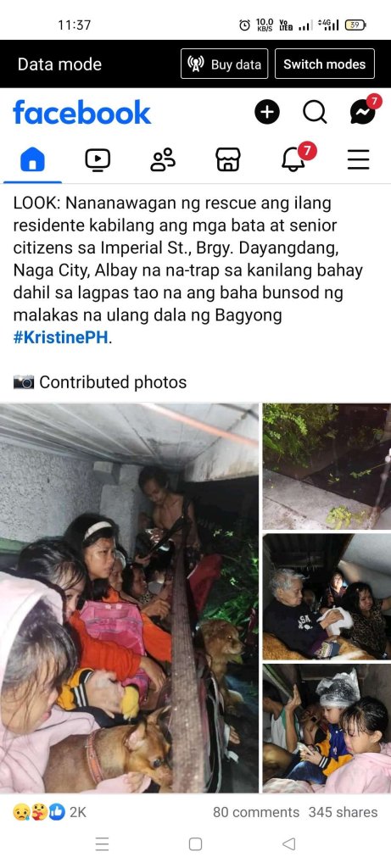Open the photo of children with phone

point(327,728)
